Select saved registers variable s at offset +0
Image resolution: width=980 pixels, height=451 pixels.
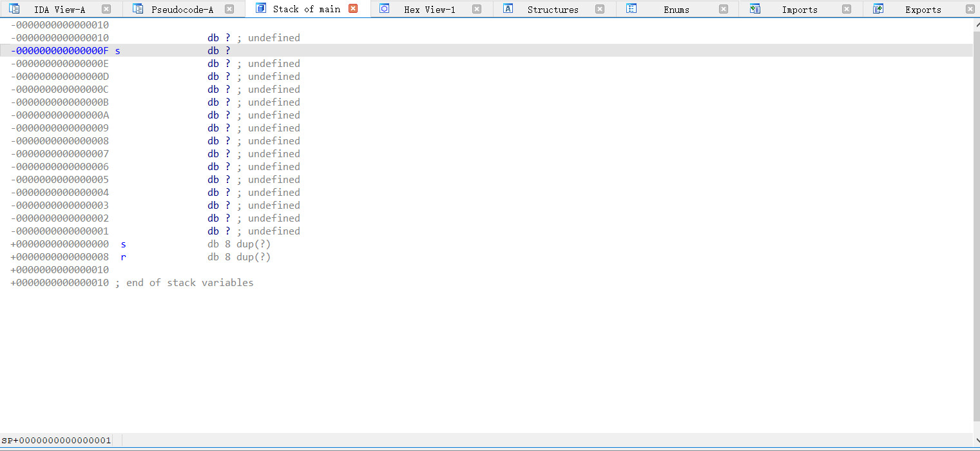tap(123, 244)
